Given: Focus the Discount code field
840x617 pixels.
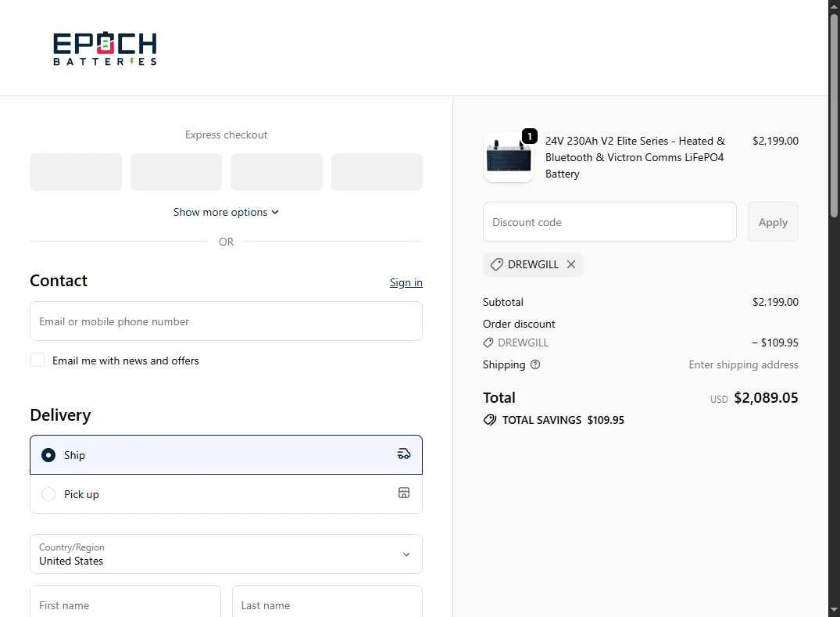Looking at the screenshot, I should (609, 222).
